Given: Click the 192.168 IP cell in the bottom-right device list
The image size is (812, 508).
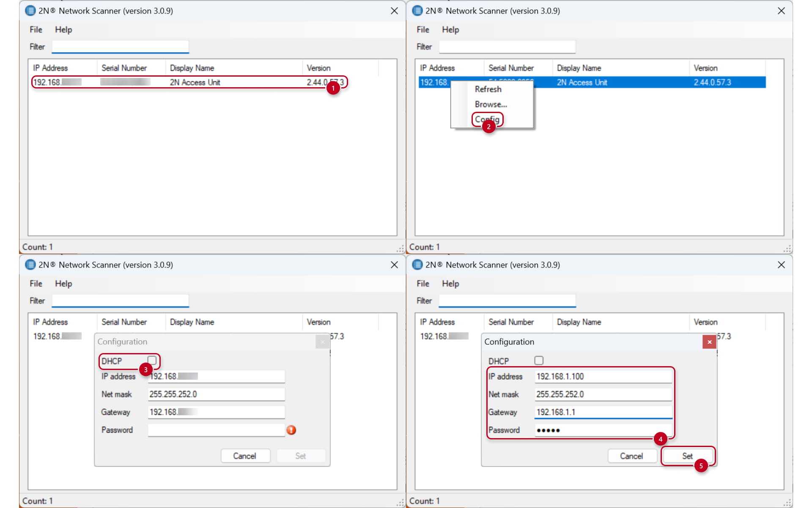Looking at the screenshot, I should [444, 336].
